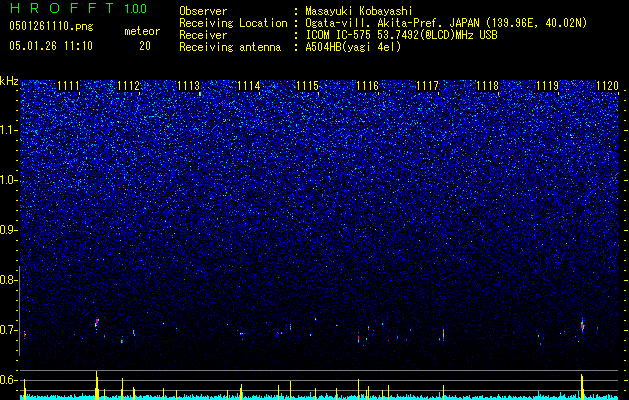Click the meteor echo just after 1117
The height and width of the screenshot is (400, 629).
pyautogui.click(x=443, y=334)
